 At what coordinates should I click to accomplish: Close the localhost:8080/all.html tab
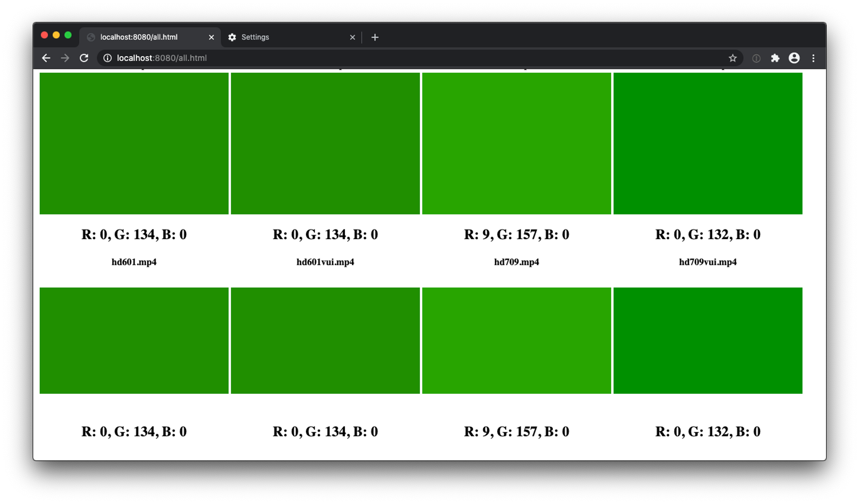[x=211, y=37]
